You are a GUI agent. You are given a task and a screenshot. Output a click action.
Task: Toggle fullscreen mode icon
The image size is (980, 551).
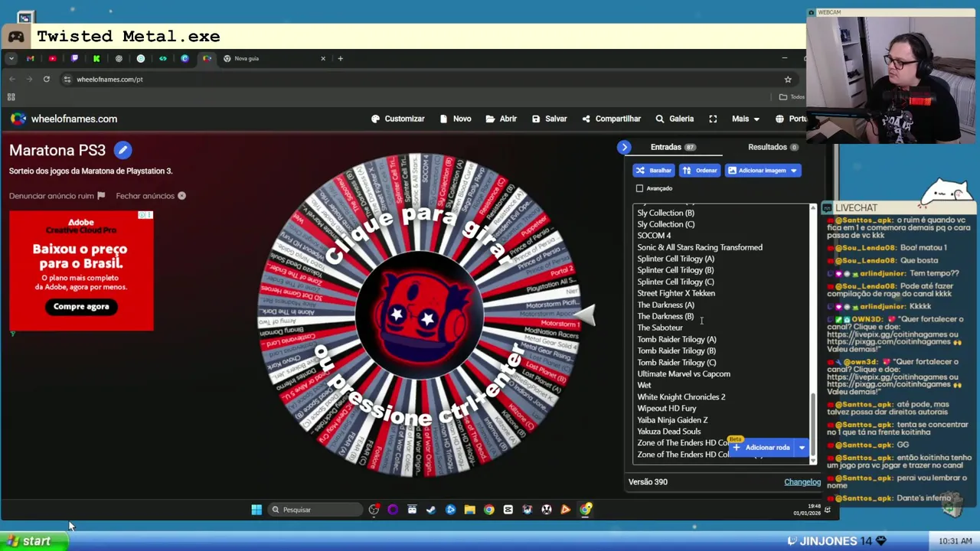tap(713, 119)
